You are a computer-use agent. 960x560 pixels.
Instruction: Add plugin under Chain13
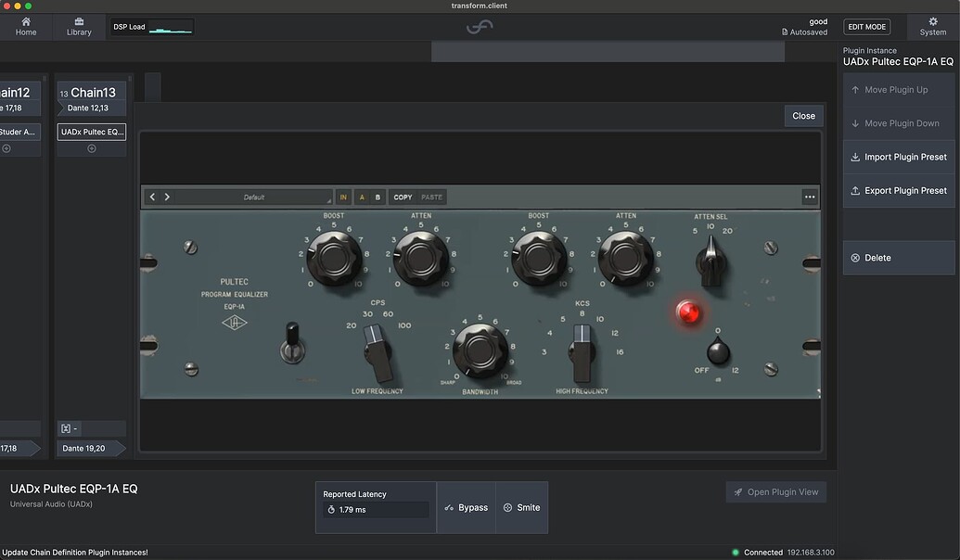click(x=92, y=148)
